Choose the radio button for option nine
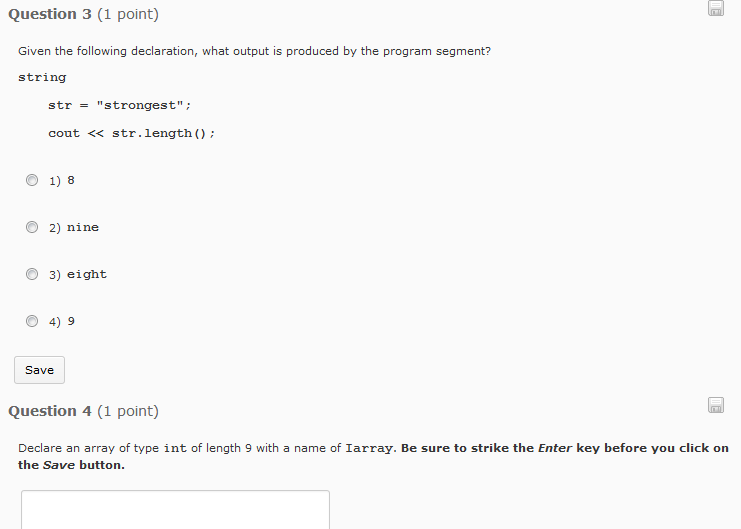 click(x=32, y=227)
